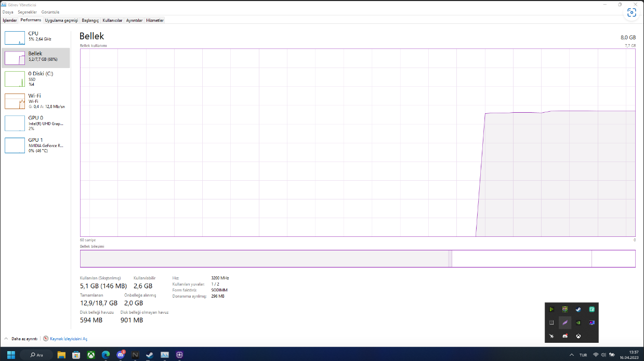
Task: Open the Windows Start button
Action: click(x=11, y=355)
